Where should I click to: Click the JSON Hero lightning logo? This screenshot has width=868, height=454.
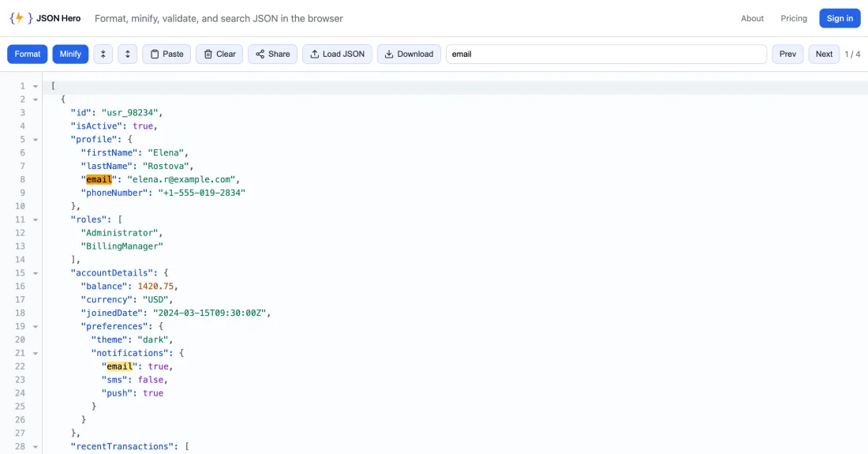point(21,18)
